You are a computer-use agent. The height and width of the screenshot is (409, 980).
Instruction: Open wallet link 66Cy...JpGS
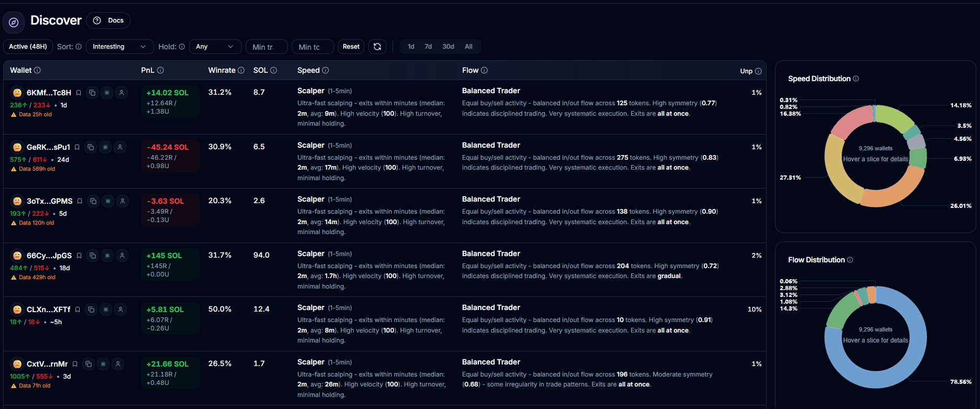(49, 256)
